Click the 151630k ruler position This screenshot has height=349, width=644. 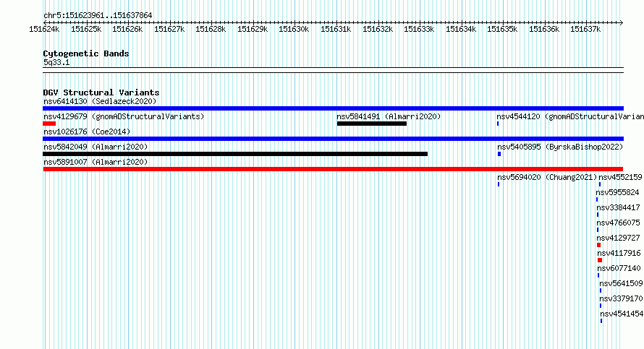pyautogui.click(x=294, y=29)
